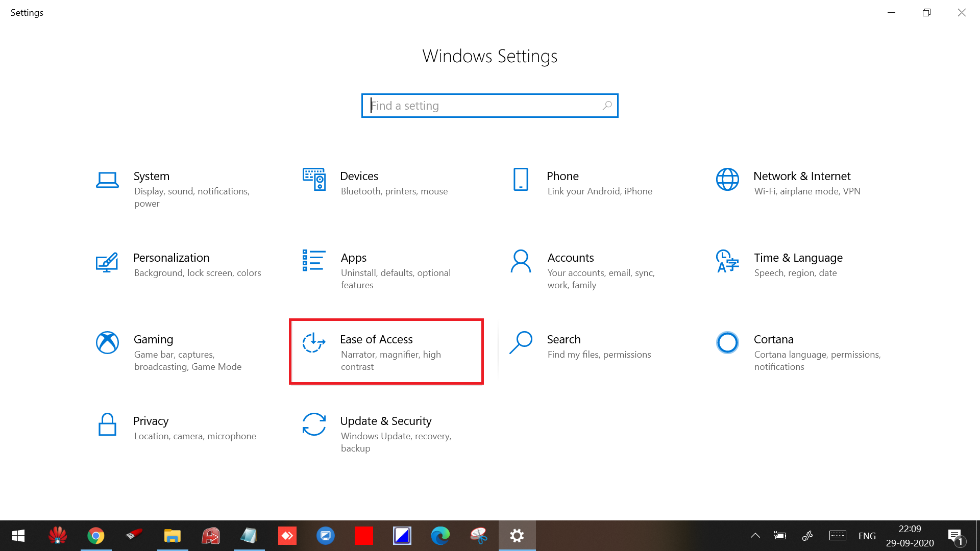Open the Personalization paintbrush icon
Screen dimensions: 980x551
[107, 262]
